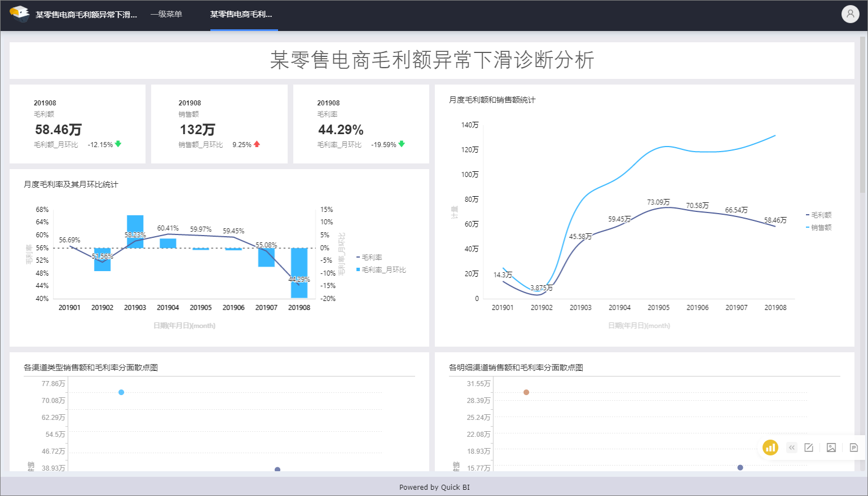
Task: Toggle 销售额 legend in monthly chart
Action: [819, 228]
